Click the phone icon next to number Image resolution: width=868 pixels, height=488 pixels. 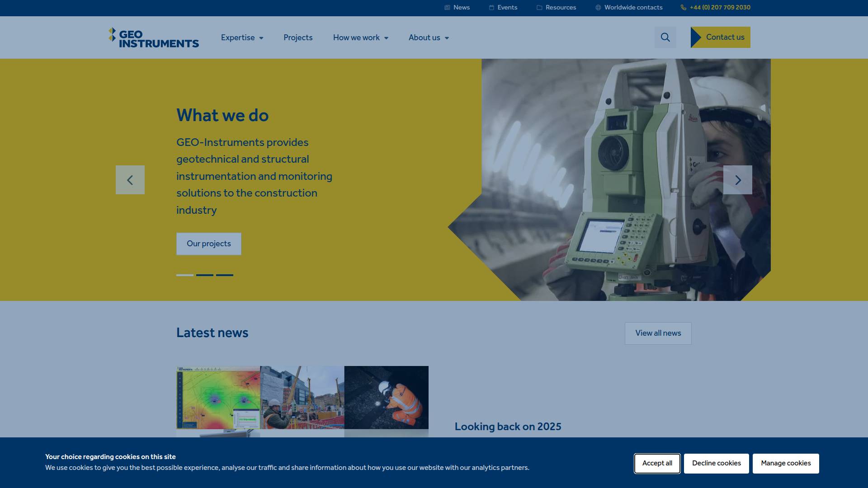pos(683,8)
